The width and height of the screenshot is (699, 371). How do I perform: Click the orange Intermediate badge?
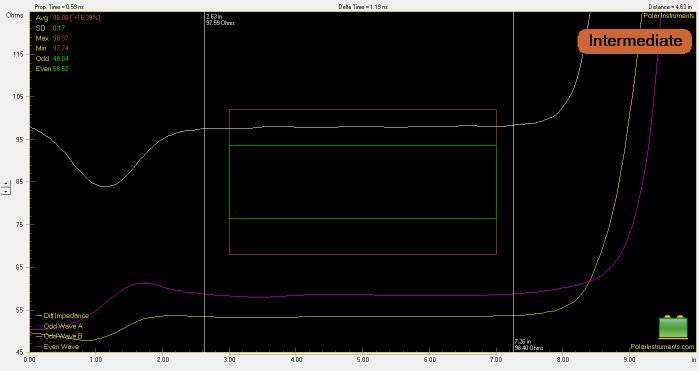pos(635,41)
